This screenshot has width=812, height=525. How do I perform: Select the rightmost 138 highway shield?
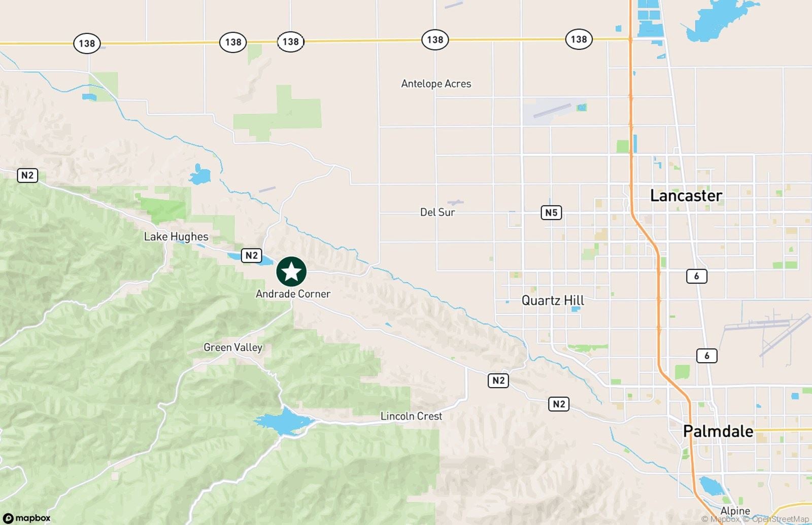(579, 39)
